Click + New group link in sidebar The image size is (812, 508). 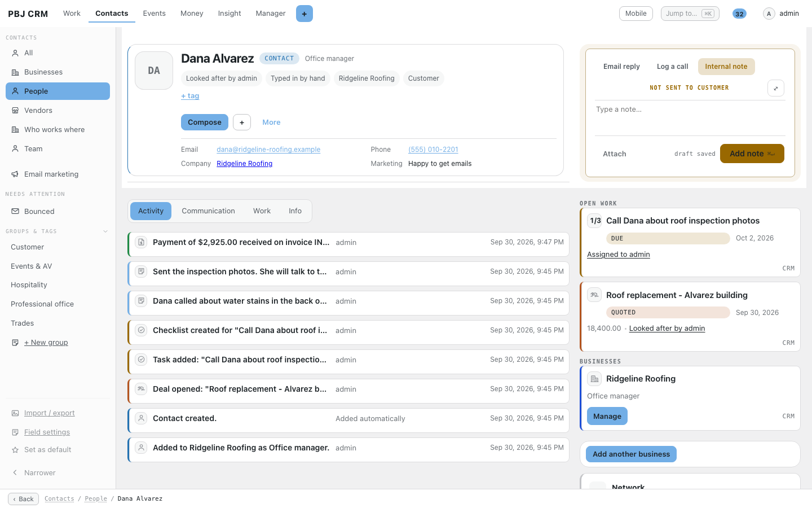tap(46, 343)
